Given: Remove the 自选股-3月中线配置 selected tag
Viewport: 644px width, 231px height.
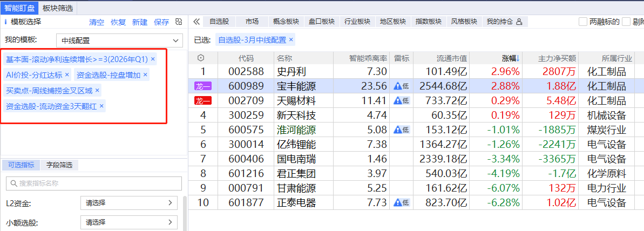Looking at the screenshot, I should (x=291, y=40).
